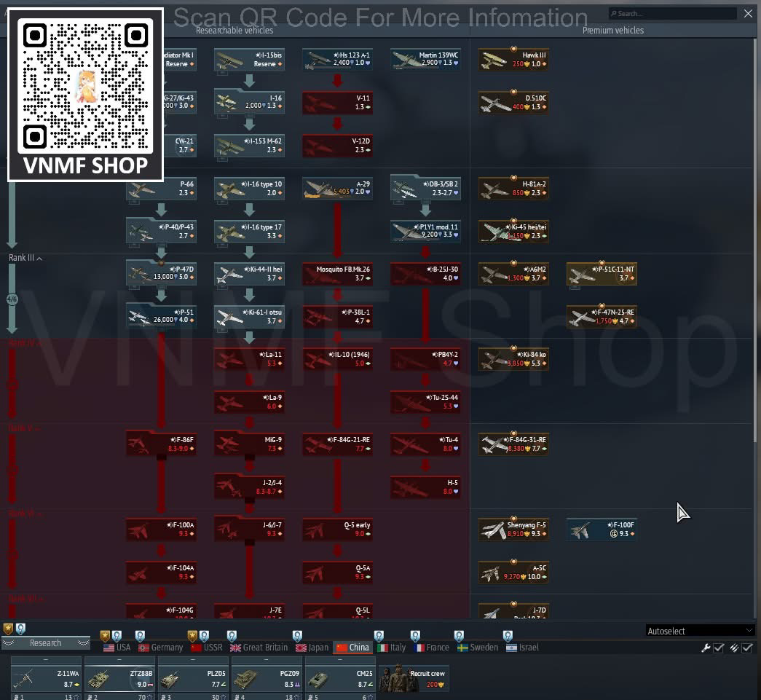This screenshot has width=761, height=700.
Task: Select the premium A-5C attacker
Action: pos(513,573)
